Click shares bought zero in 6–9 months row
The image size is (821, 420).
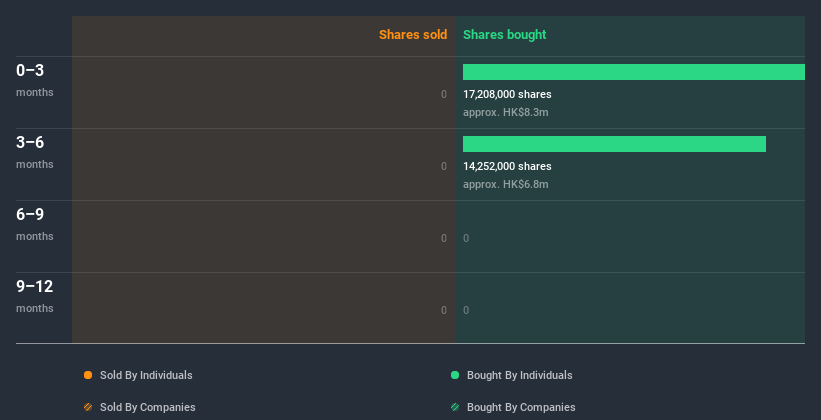pos(466,238)
